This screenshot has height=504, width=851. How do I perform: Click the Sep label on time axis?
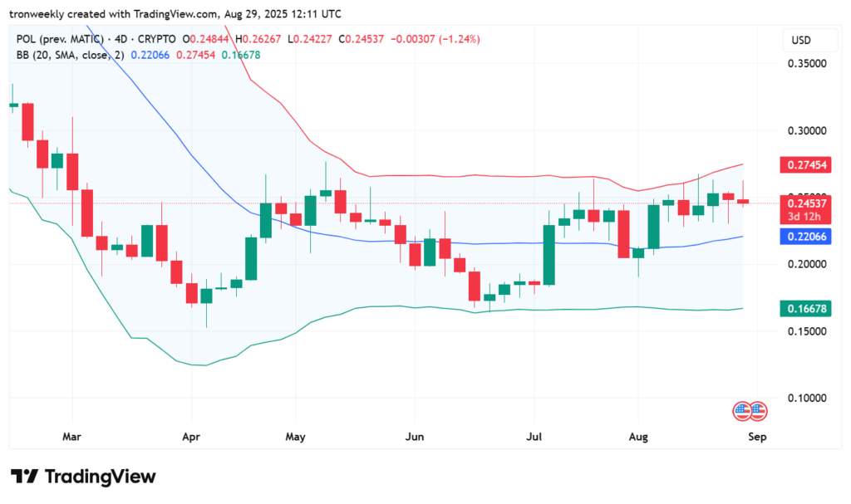[x=757, y=436]
